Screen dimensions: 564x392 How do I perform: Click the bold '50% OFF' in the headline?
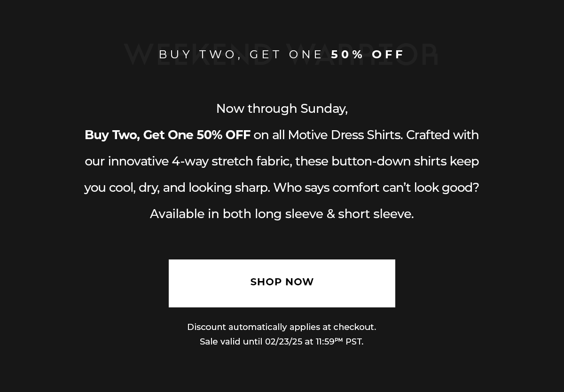(368, 55)
